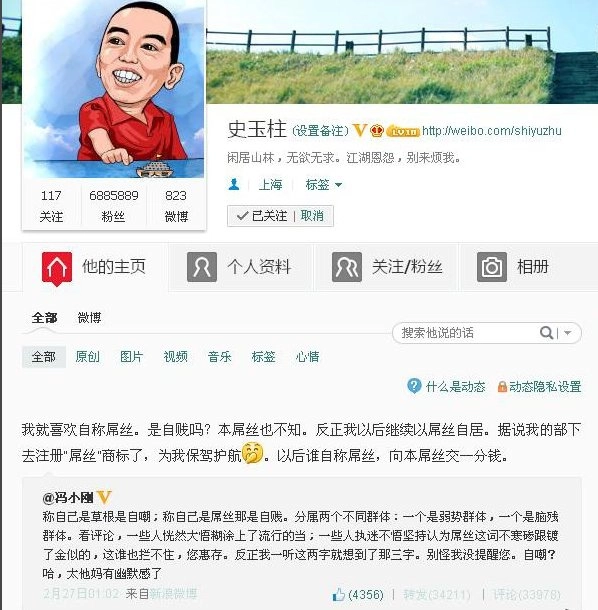The height and width of the screenshot is (610, 598).
Task: Expand the 标签 dropdown arrow in profile
Action: [x=338, y=185]
